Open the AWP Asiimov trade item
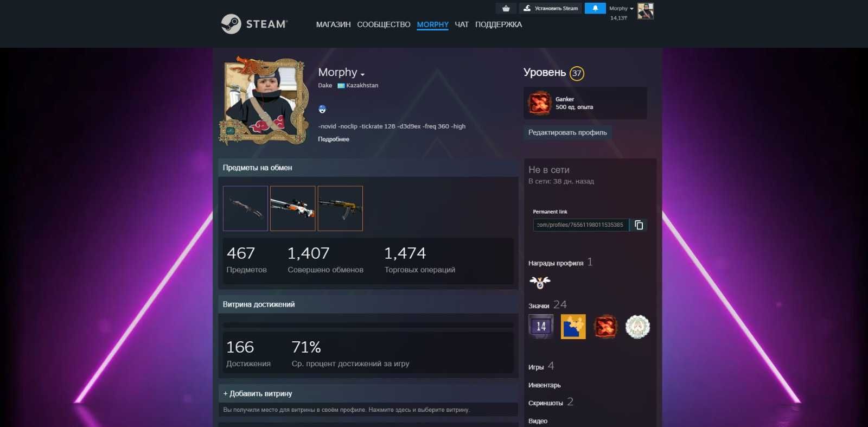Viewport: 868px width, 427px height. 292,208
